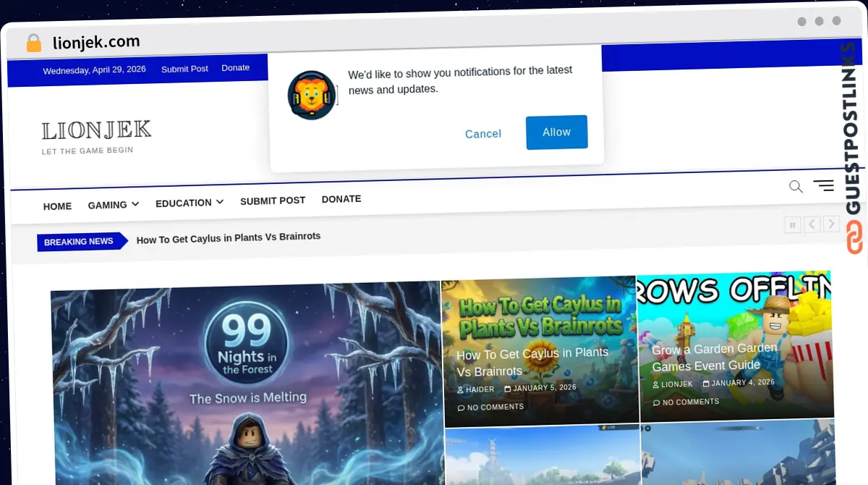Click January 5, 2026 date link
Screen dimensions: 868x485
pos(540,388)
